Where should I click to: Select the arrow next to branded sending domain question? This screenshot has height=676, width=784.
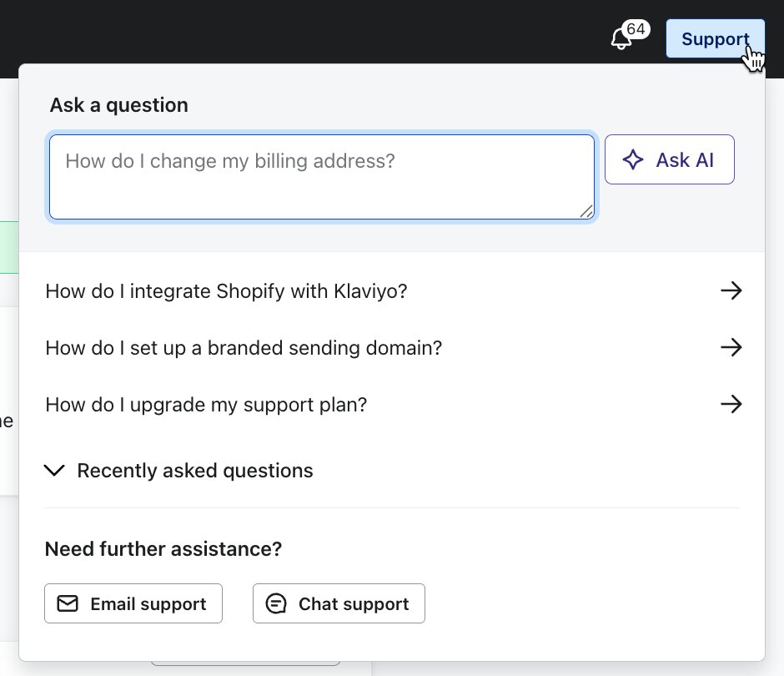click(731, 347)
